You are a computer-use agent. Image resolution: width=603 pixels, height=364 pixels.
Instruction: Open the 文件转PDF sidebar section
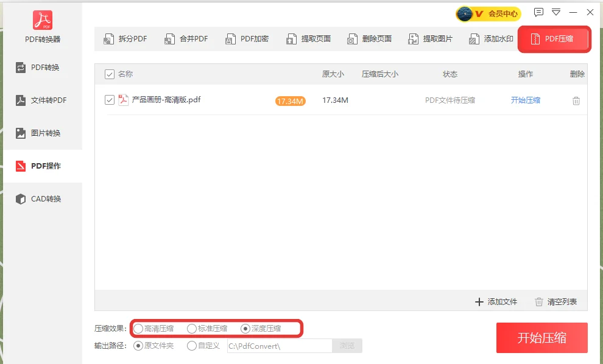tap(43, 100)
